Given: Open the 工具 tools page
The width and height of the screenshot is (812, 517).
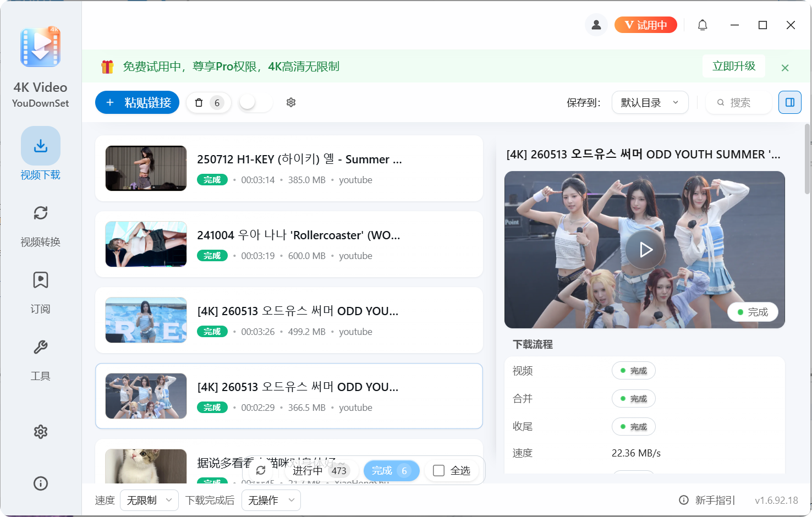Looking at the screenshot, I should click(x=41, y=360).
